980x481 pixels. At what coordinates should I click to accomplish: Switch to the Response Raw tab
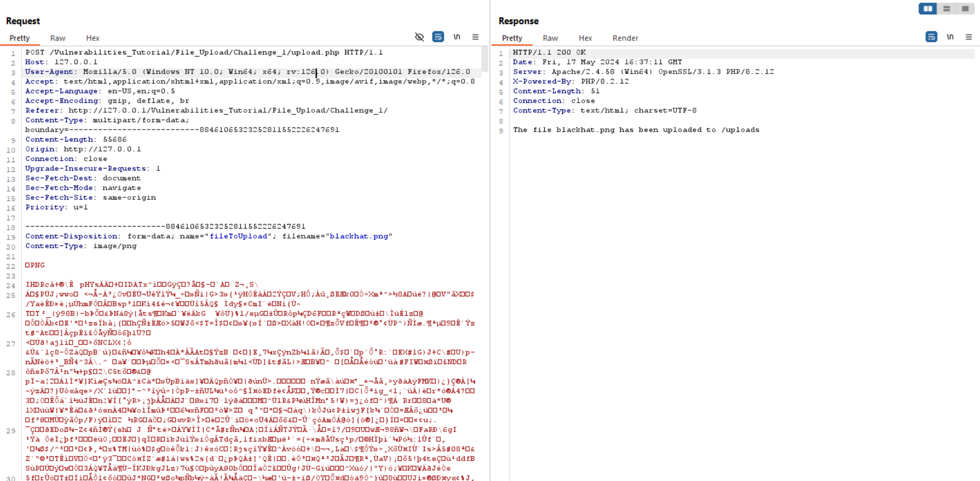[550, 38]
